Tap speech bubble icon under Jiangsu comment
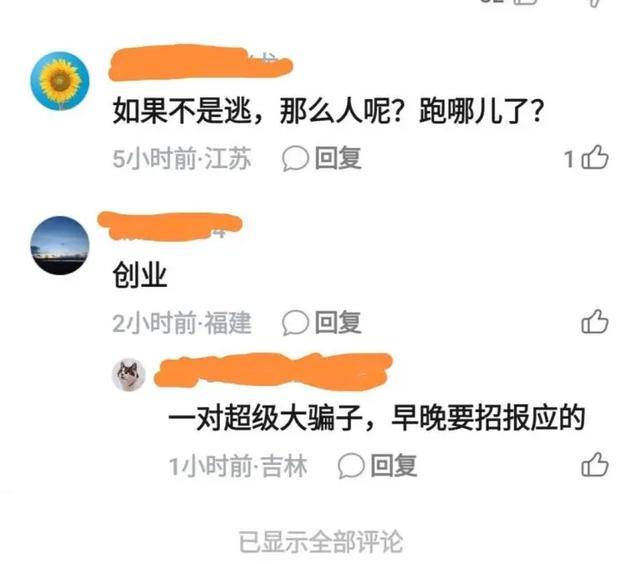 tap(295, 159)
